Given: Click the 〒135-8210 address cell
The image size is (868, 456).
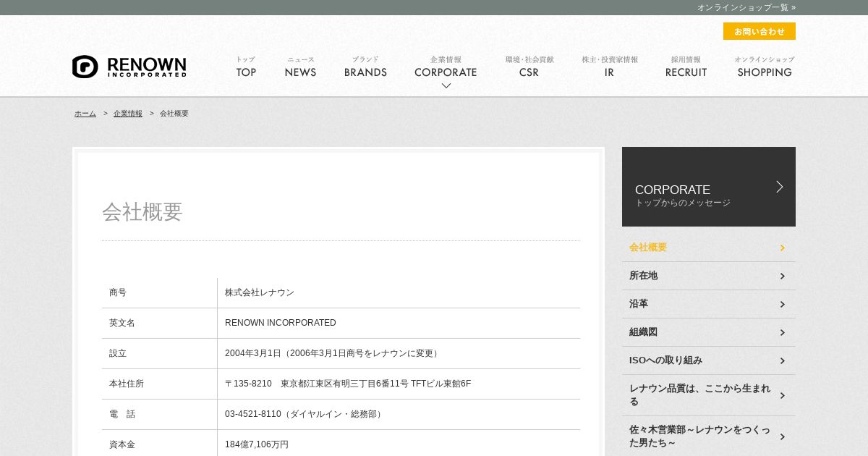Looking at the screenshot, I should pos(348,384).
